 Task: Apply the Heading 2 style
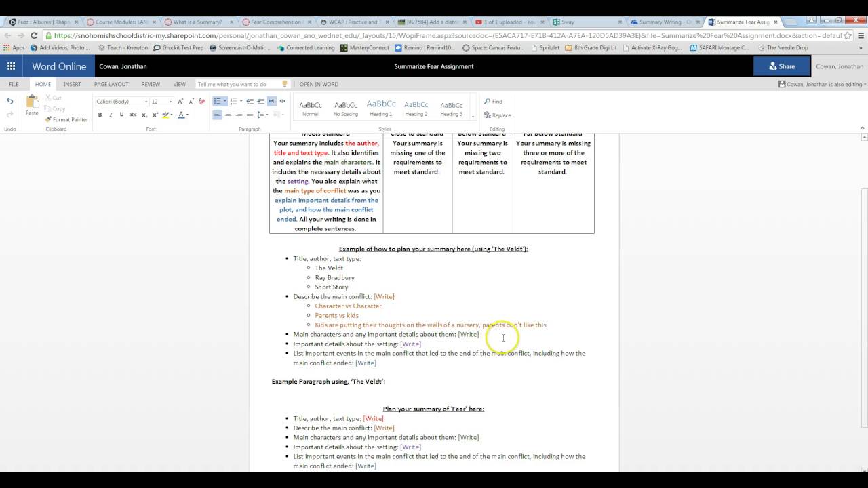[416, 108]
